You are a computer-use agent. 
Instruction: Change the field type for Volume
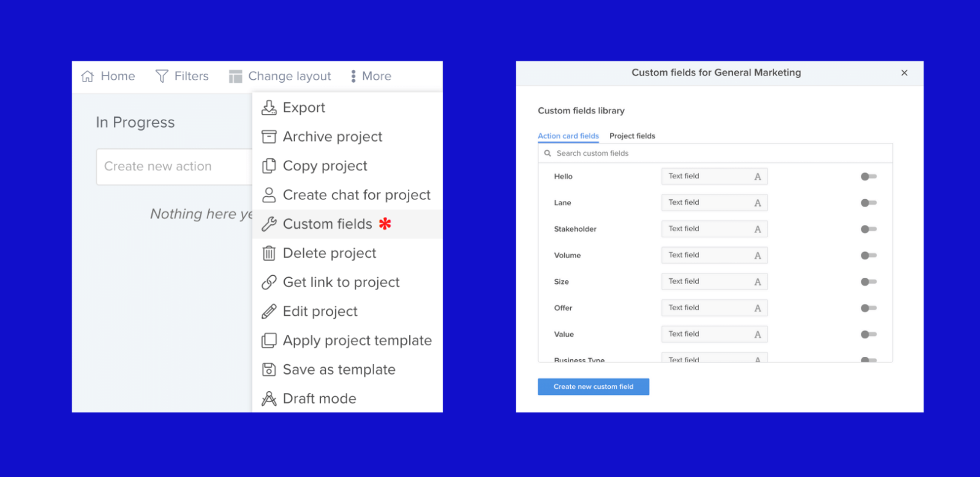pos(714,255)
